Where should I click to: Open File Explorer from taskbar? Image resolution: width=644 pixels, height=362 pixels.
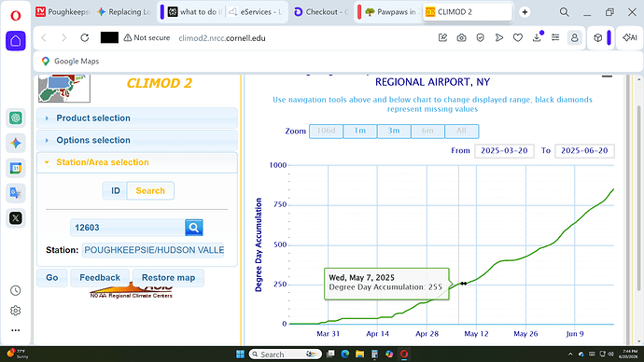(x=359, y=354)
